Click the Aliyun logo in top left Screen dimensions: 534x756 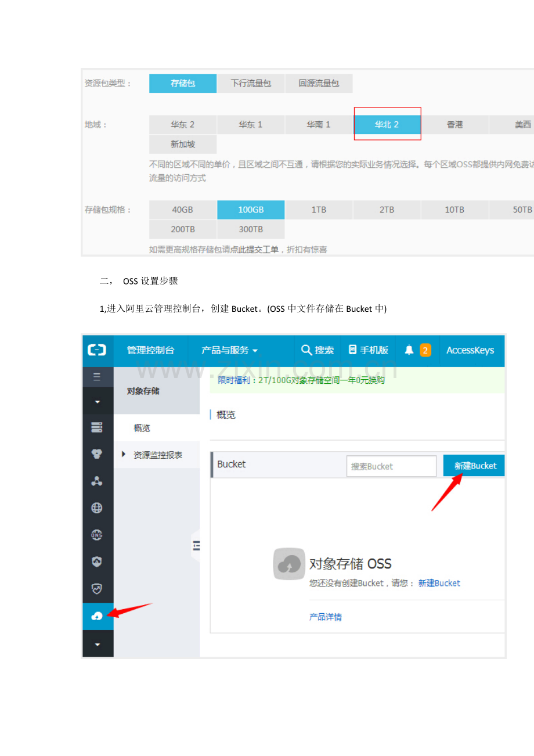coord(98,350)
